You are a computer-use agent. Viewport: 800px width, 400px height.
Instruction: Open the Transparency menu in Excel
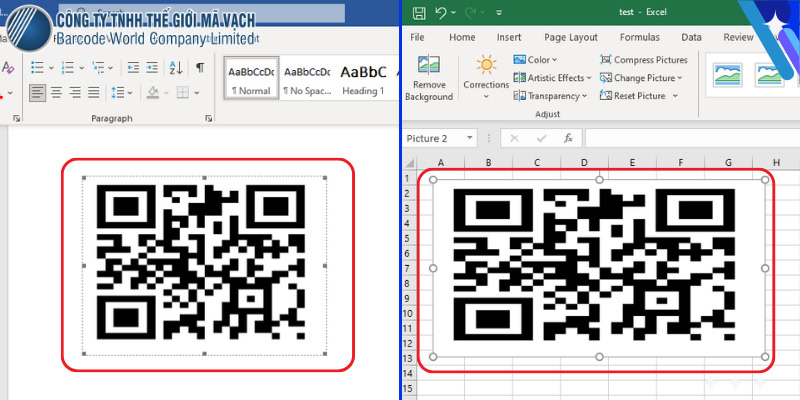[550, 96]
